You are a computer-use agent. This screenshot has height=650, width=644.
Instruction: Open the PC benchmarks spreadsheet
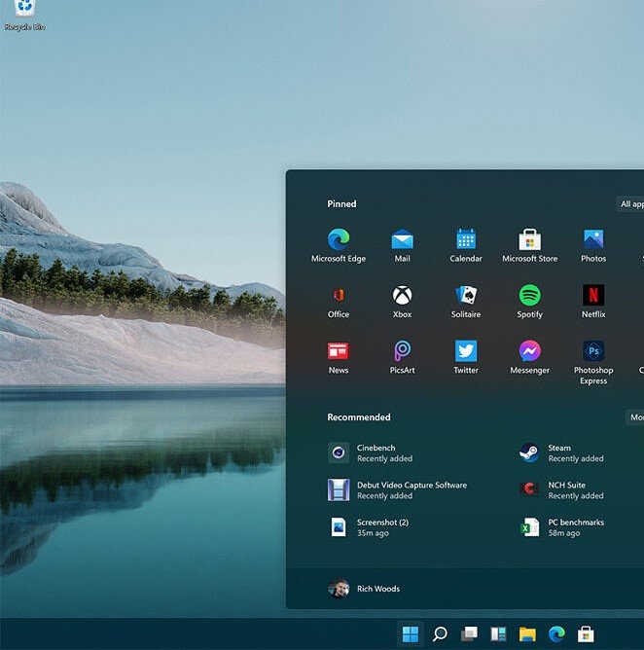coord(561,527)
